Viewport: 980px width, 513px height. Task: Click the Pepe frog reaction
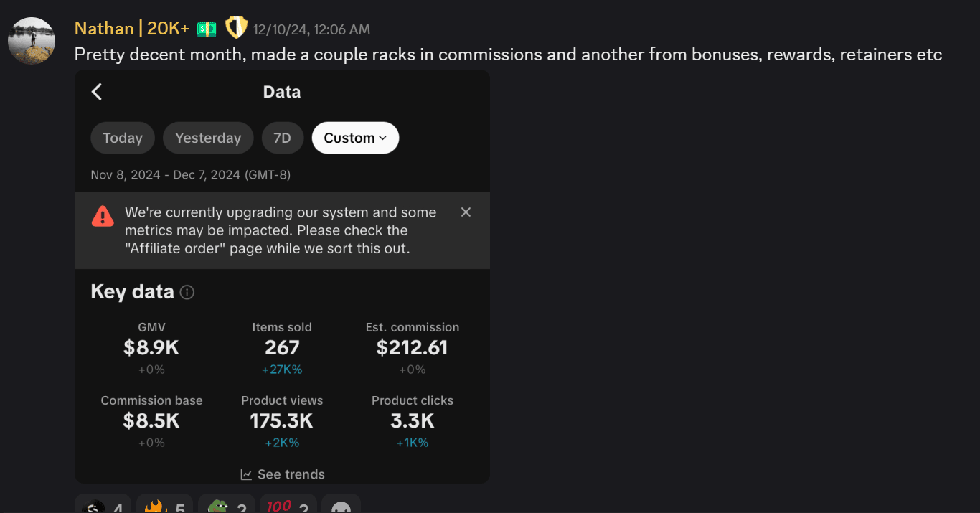click(227, 506)
